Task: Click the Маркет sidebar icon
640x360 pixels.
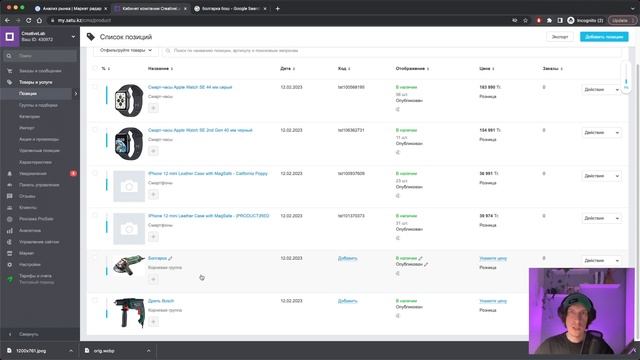Action: tap(9, 253)
